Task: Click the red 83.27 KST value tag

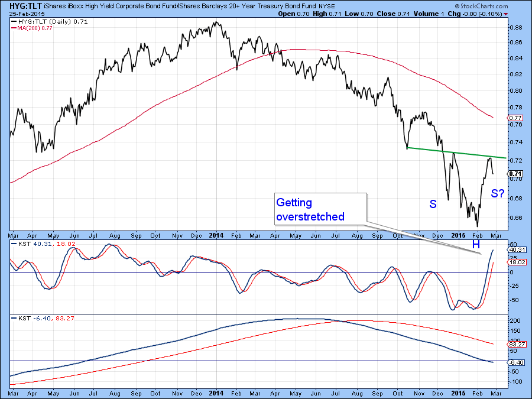Action: 517,345
